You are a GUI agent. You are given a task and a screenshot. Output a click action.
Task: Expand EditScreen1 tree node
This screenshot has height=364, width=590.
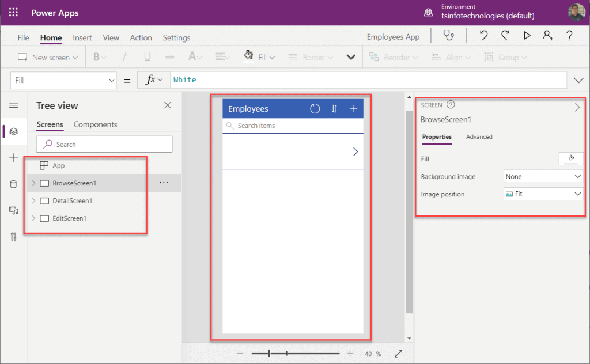click(x=33, y=218)
